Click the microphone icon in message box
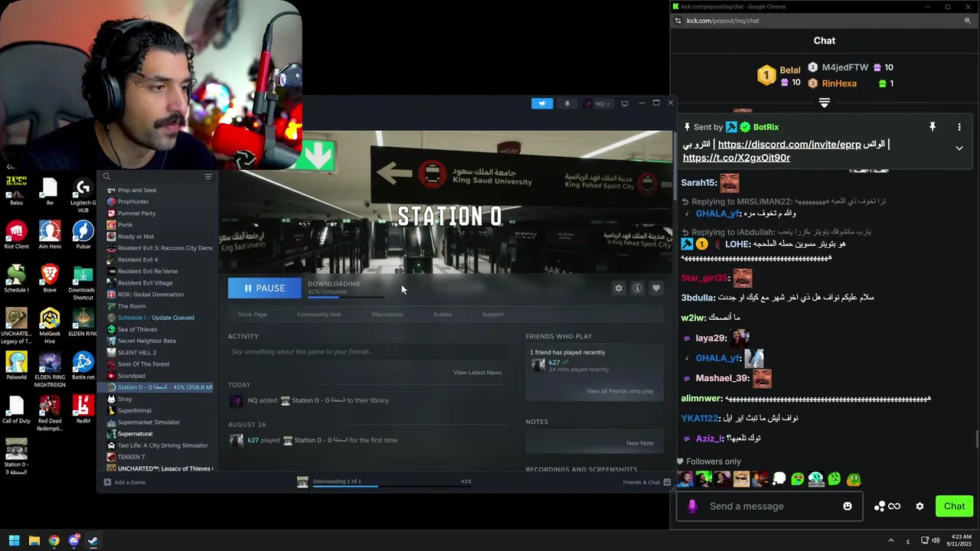Screen dimensions: 980x551 coord(692,506)
